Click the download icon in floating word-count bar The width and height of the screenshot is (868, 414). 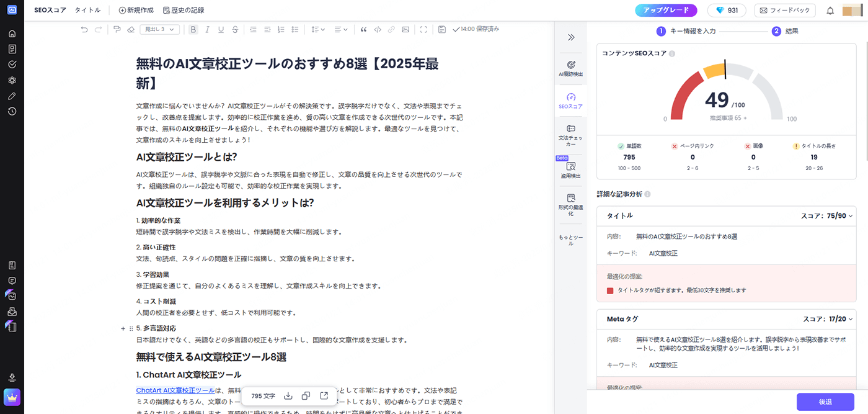click(x=288, y=396)
